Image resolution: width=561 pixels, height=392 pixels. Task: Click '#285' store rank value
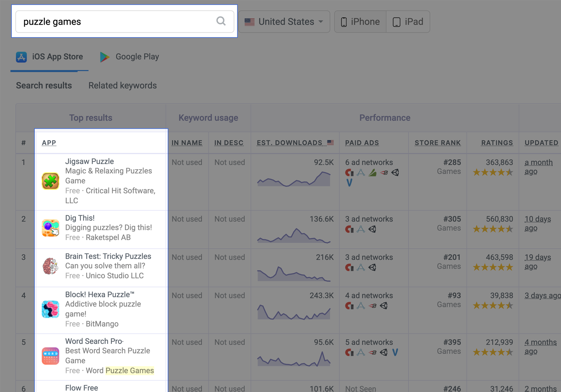coord(452,163)
